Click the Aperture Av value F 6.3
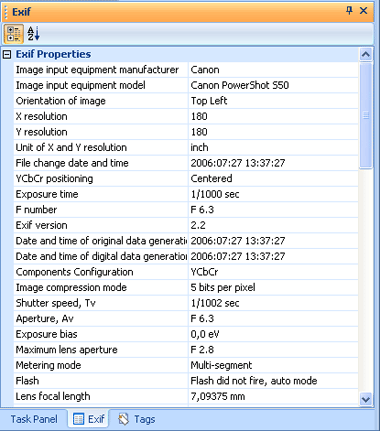Viewport: 380px width, 431px height. [x=202, y=319]
